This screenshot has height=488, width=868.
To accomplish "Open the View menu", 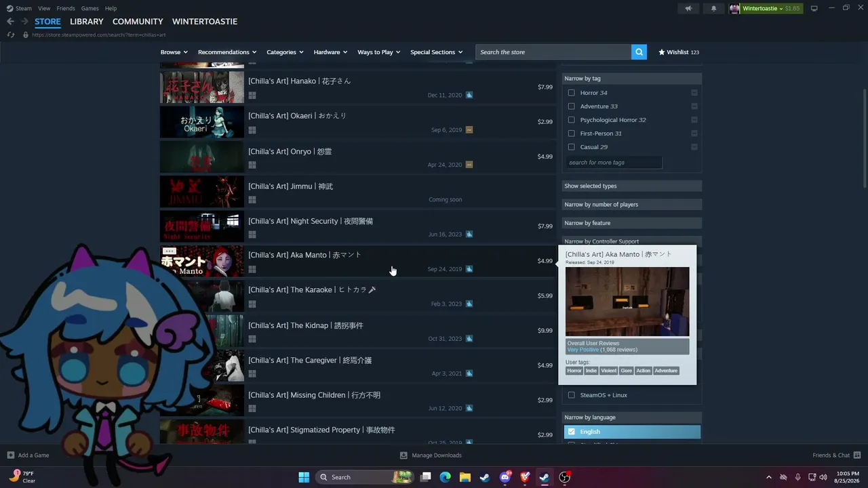I will (44, 8).
